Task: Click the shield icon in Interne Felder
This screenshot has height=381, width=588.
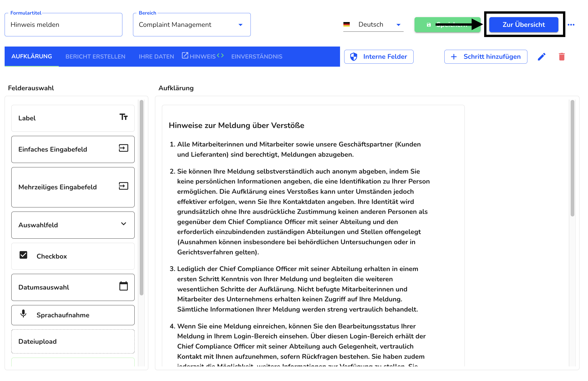Action: pyautogui.click(x=353, y=57)
